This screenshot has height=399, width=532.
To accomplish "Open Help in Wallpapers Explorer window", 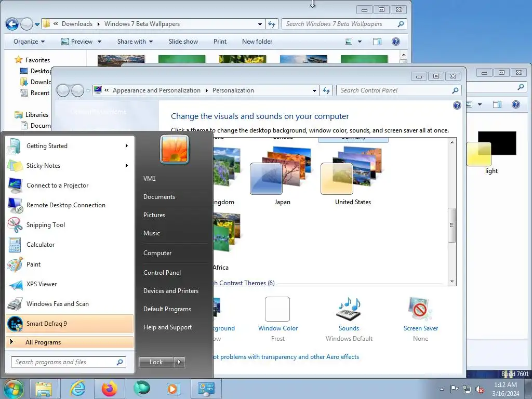I will [x=395, y=42].
